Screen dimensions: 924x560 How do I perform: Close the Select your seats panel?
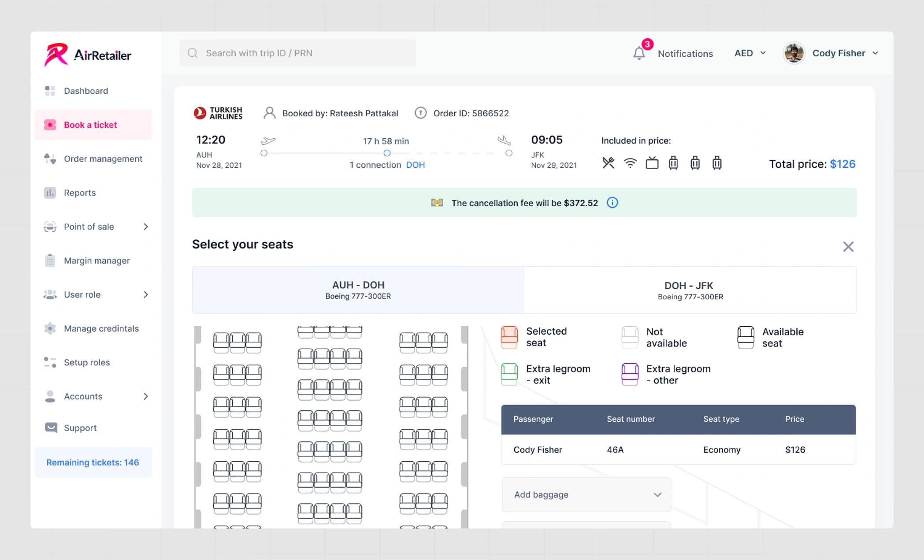(848, 247)
